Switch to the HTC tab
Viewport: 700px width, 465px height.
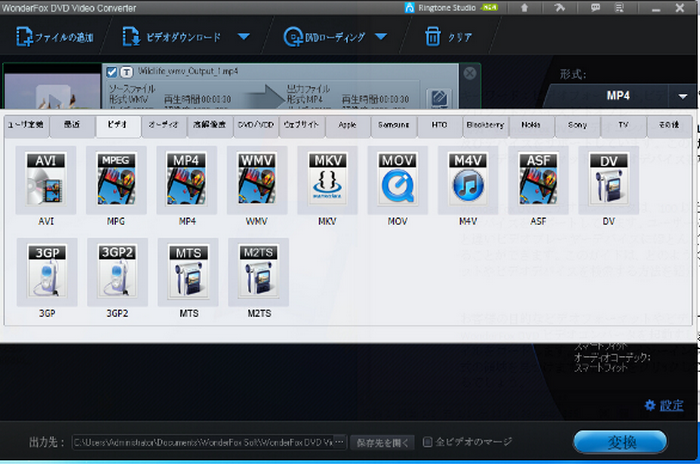(x=440, y=125)
